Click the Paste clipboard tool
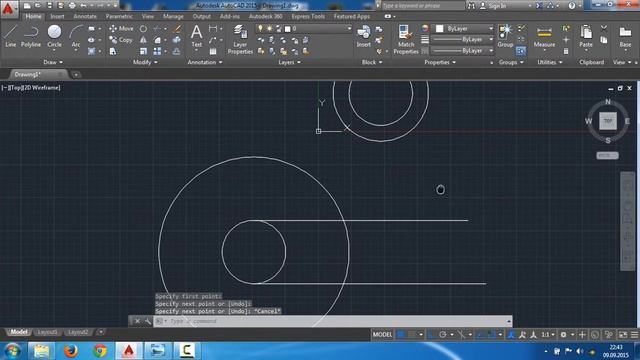The image size is (640, 360). click(x=586, y=36)
